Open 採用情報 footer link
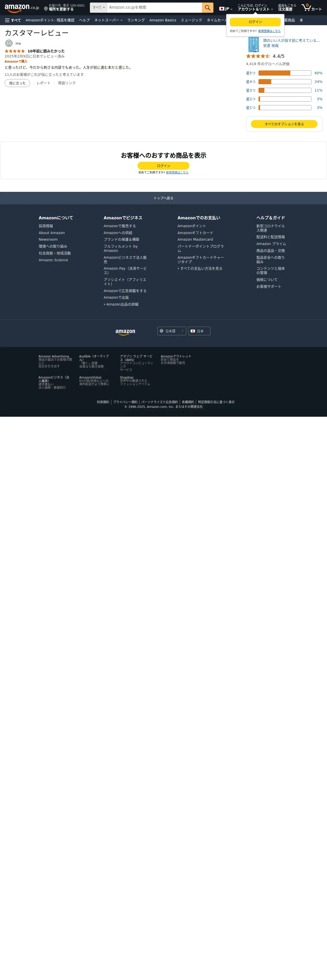327x980 pixels. click(46, 226)
